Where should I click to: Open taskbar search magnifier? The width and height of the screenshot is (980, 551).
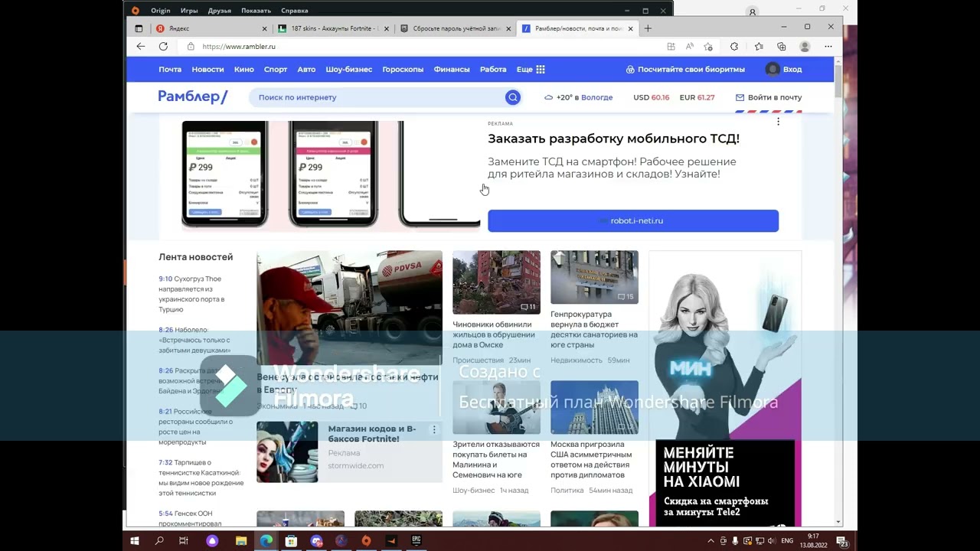[x=159, y=540]
